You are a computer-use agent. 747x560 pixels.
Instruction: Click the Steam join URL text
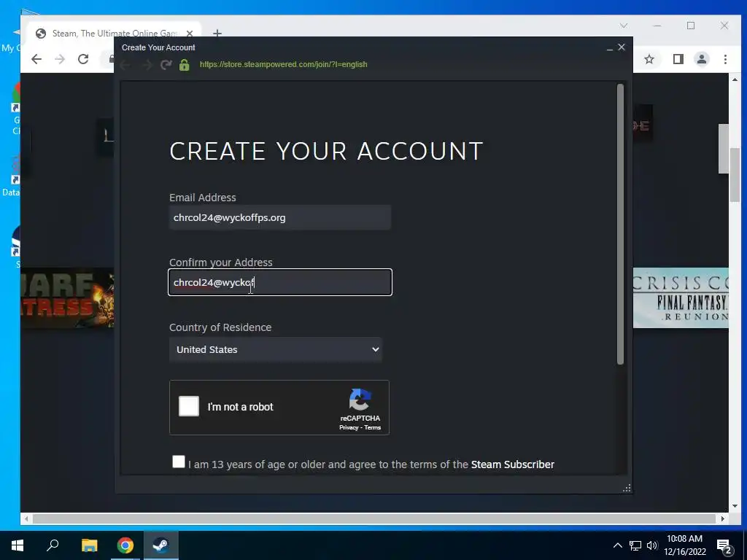pyautogui.click(x=284, y=64)
